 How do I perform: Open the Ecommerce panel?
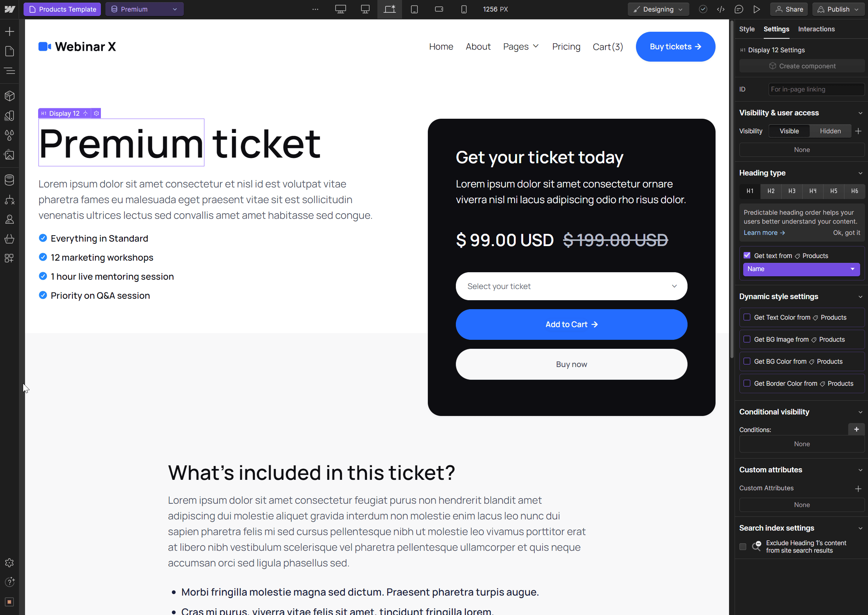[x=9, y=239]
